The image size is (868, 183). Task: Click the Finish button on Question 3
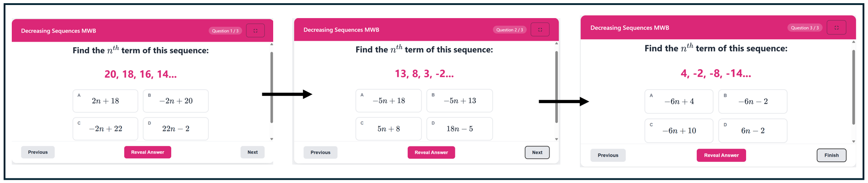tap(832, 155)
